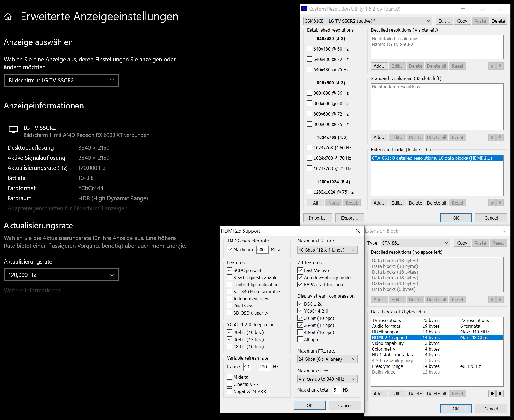Click the monitor icon beside LG TV SSCR2

coord(13,129)
